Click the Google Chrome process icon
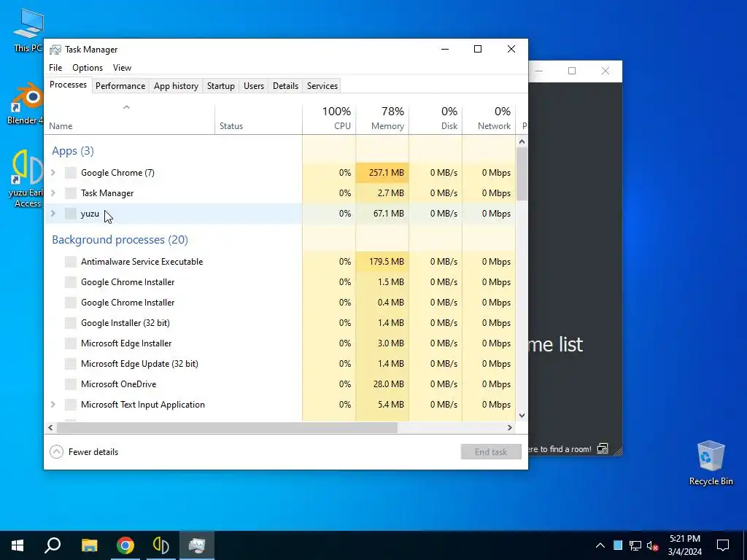The height and width of the screenshot is (560, 747). 71,173
